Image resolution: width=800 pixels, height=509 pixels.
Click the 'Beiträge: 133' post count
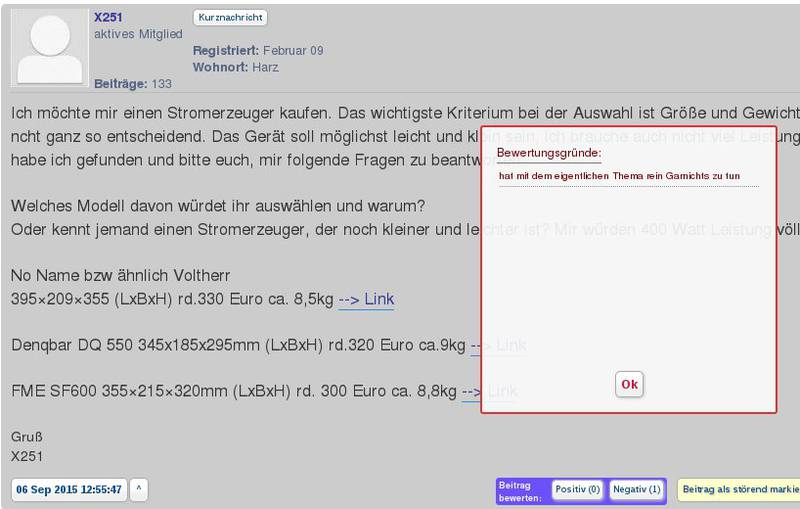133,84
